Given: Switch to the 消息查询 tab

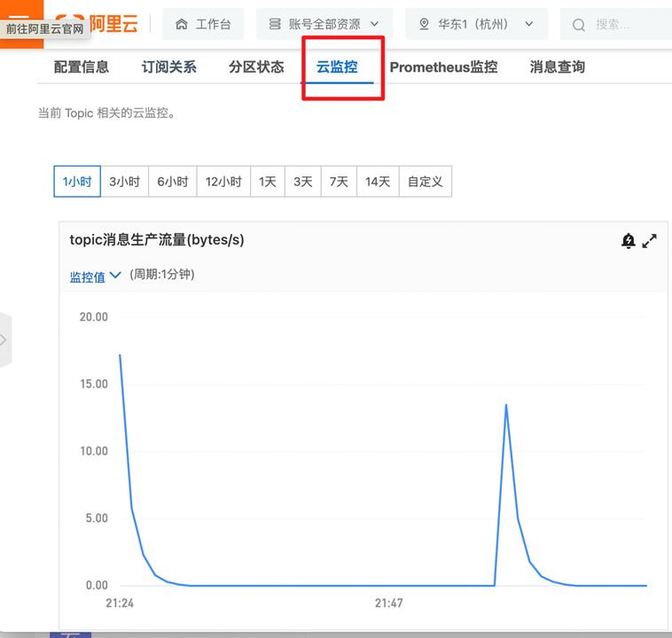Looking at the screenshot, I should (557, 67).
